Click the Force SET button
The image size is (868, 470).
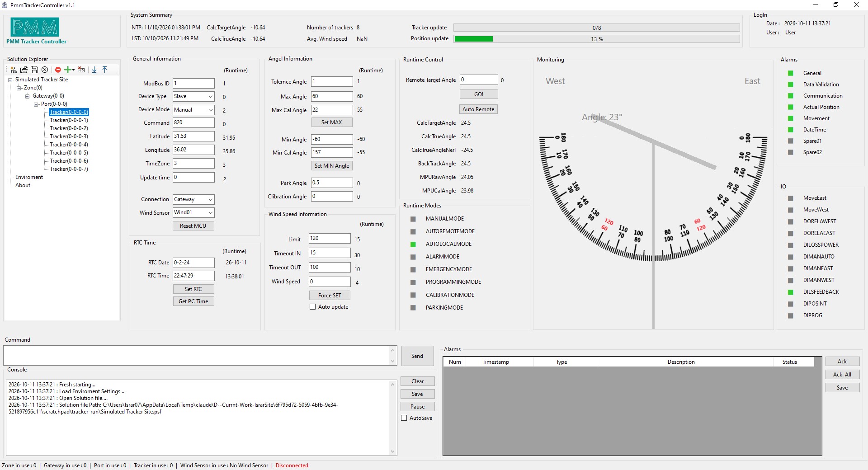coord(330,296)
